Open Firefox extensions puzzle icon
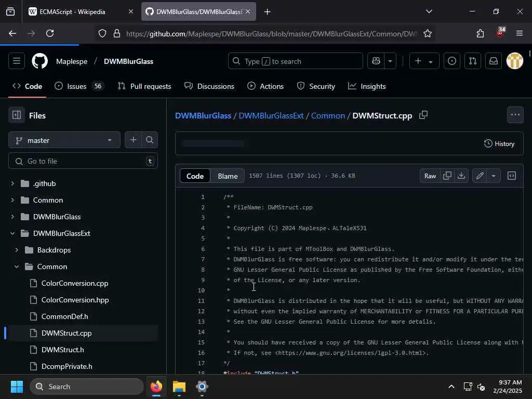The width and height of the screenshot is (532, 399). coord(480,33)
